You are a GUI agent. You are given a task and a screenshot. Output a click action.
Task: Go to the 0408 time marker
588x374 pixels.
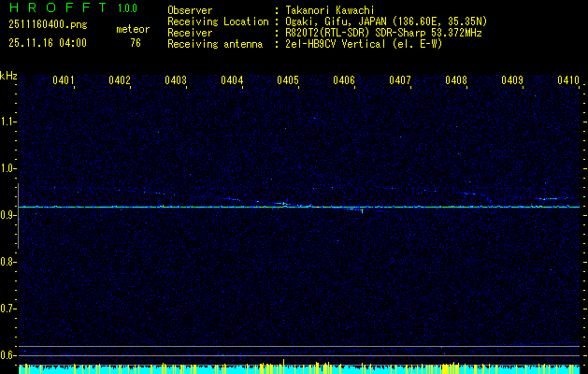[x=456, y=80]
